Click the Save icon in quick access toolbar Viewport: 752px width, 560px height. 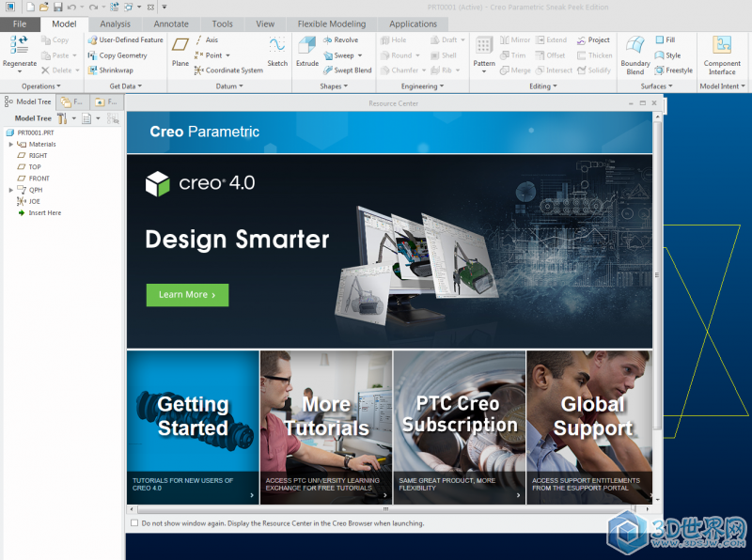pyautogui.click(x=58, y=7)
